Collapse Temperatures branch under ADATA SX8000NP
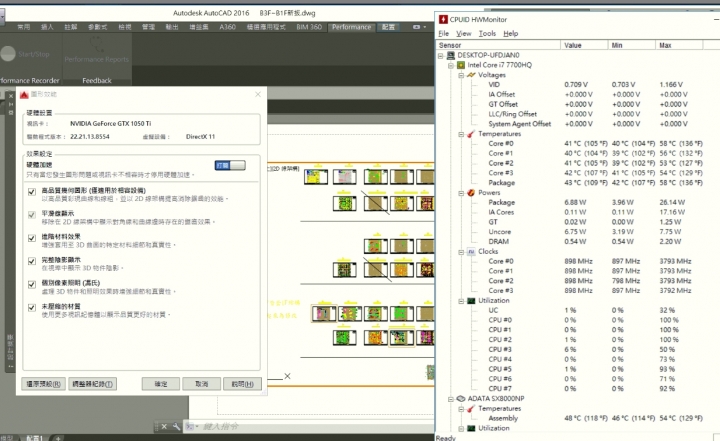 point(461,409)
